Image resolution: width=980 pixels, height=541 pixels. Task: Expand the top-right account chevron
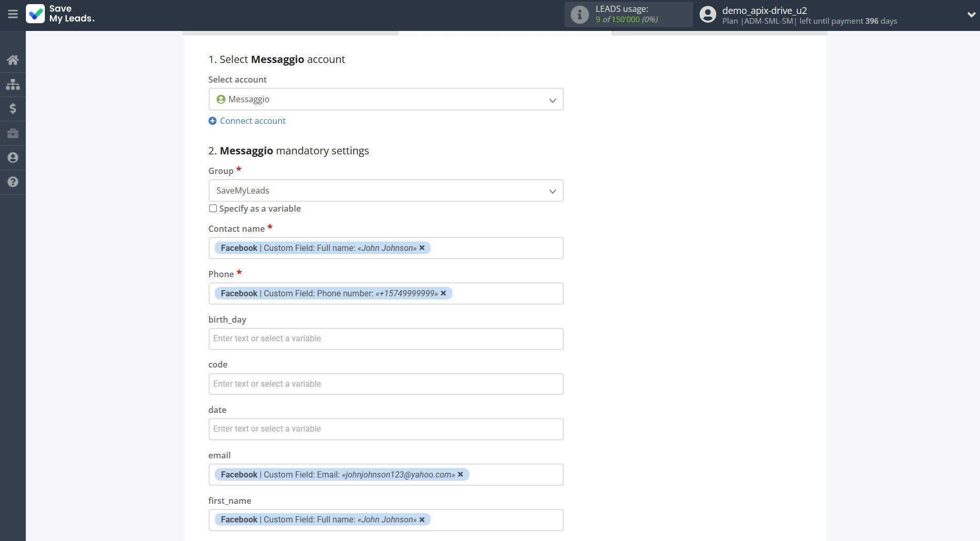point(970,15)
